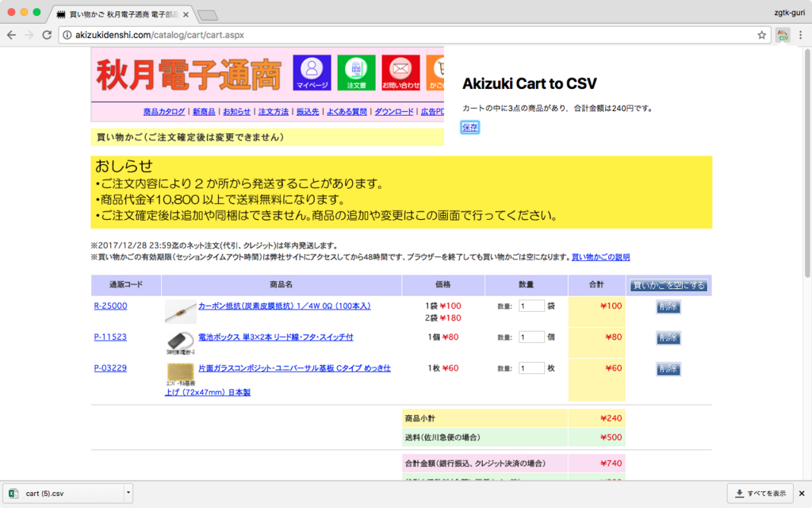Click the Excel file icon of cart (5).csv
Viewport: 812px width, 508px height.
pyautogui.click(x=13, y=494)
